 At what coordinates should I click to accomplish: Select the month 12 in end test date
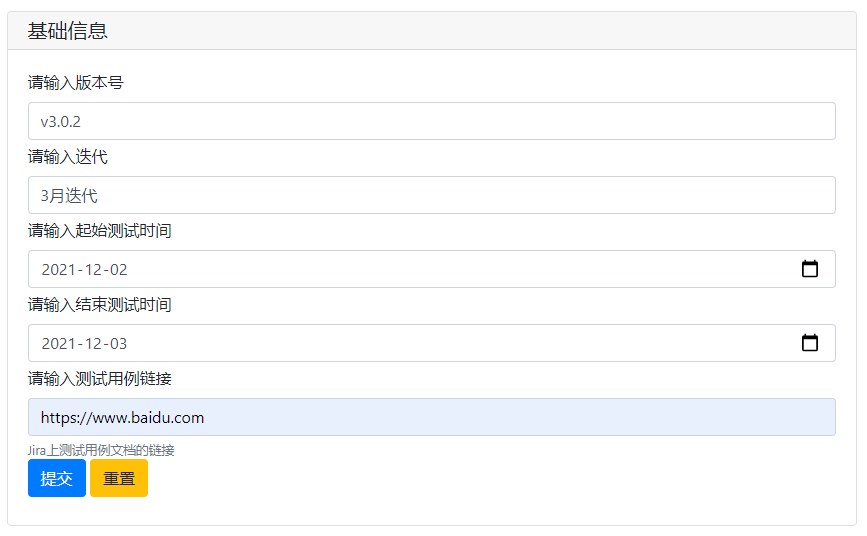pyautogui.click(x=92, y=343)
